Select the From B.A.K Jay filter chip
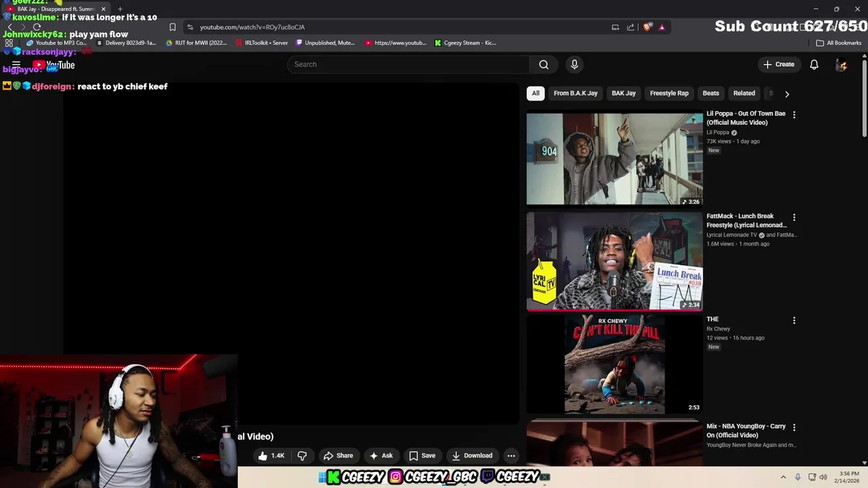This screenshot has width=868, height=488. coord(576,94)
